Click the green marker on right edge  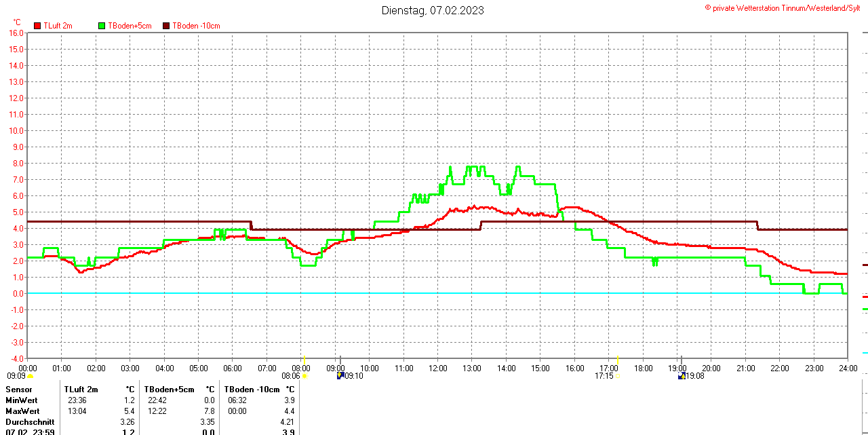point(865,309)
